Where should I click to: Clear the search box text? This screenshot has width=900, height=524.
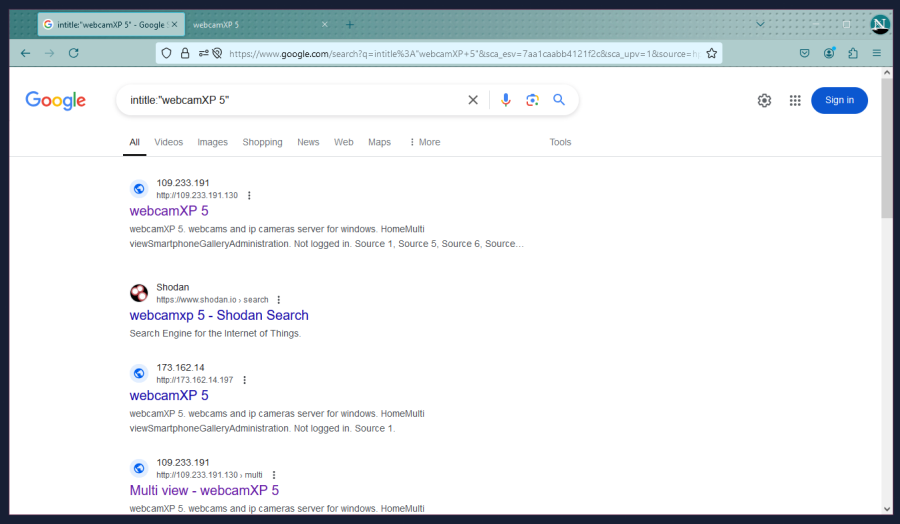pos(473,100)
